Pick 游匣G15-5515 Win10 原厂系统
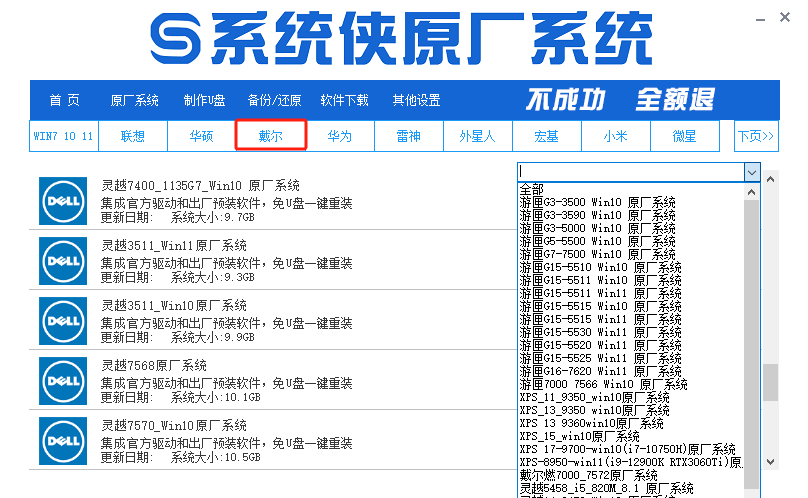Image resolution: width=808 pixels, height=498 pixels. (x=631, y=306)
